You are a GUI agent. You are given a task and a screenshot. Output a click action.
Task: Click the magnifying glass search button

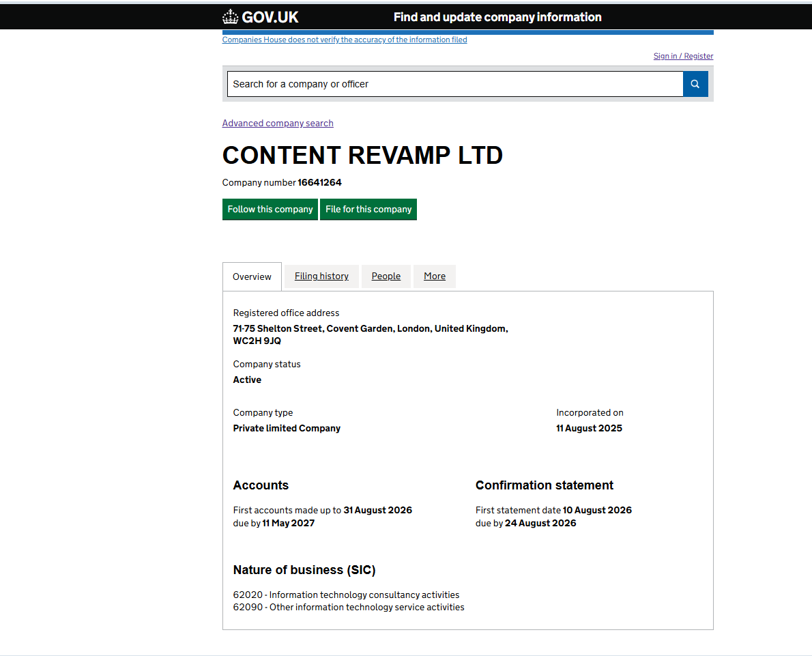(695, 84)
